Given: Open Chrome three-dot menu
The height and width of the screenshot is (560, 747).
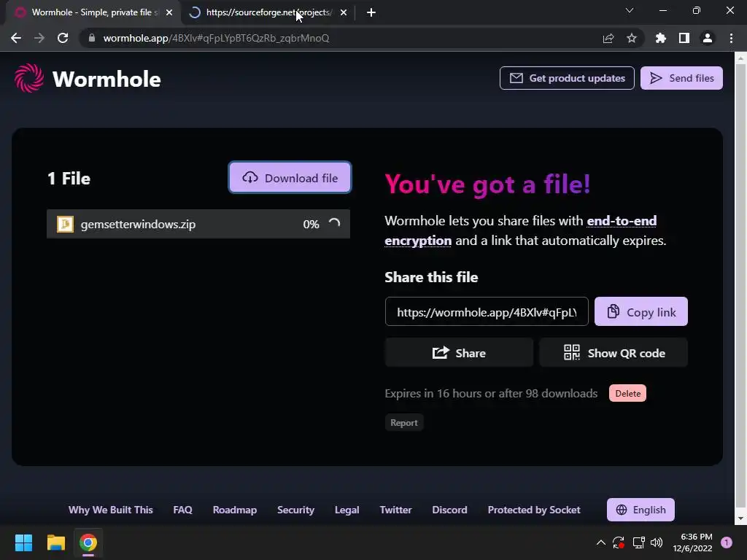Looking at the screenshot, I should [731, 38].
